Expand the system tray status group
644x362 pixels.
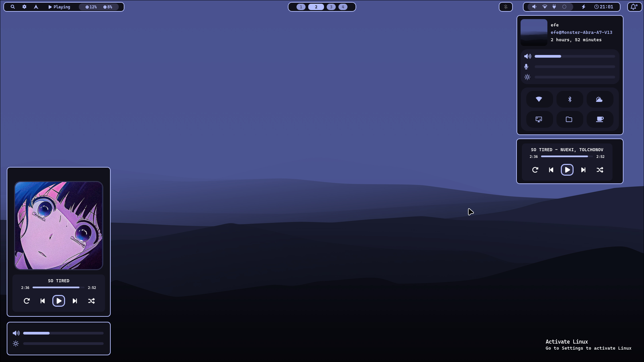click(549, 7)
